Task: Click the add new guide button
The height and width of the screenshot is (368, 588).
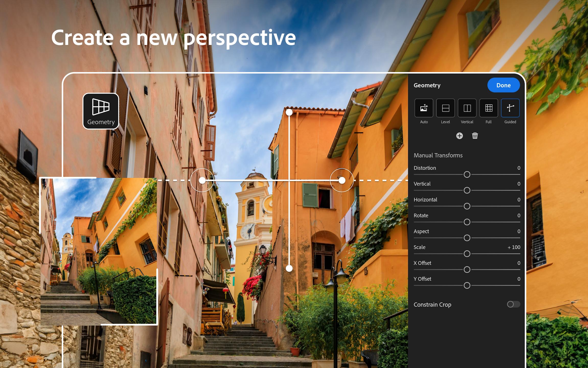Action: pyautogui.click(x=459, y=135)
